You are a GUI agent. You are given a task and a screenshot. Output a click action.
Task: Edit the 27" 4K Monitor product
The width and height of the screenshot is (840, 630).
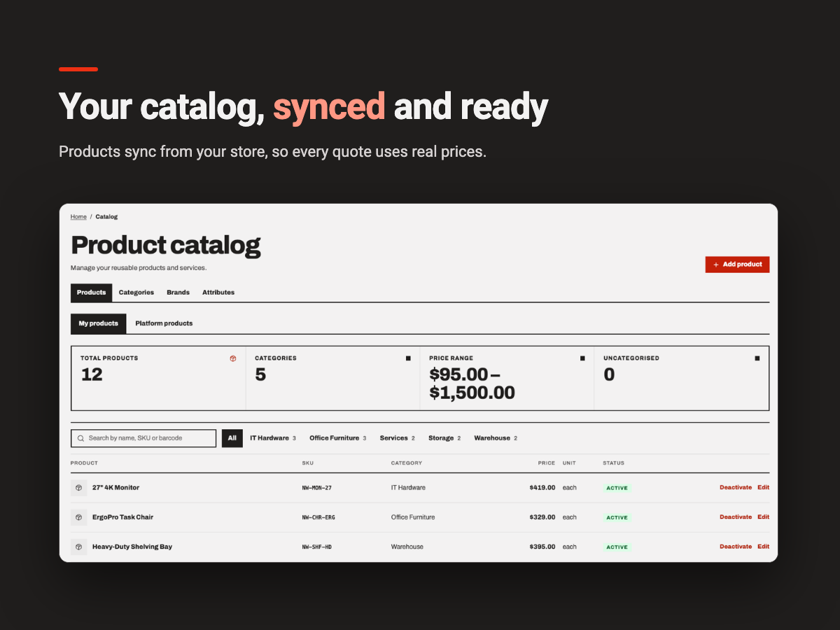click(763, 488)
